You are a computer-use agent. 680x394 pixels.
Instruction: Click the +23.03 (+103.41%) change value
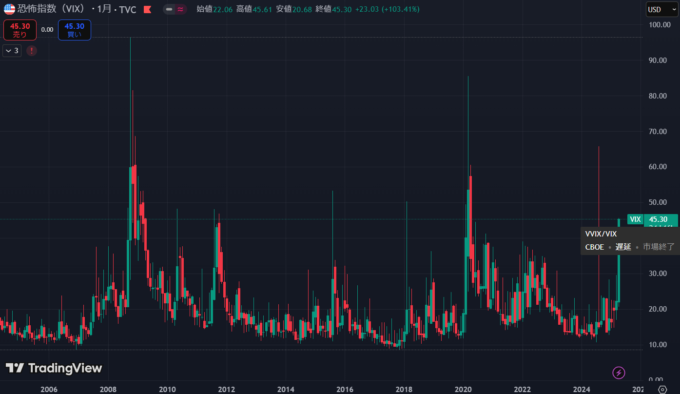(387, 9)
